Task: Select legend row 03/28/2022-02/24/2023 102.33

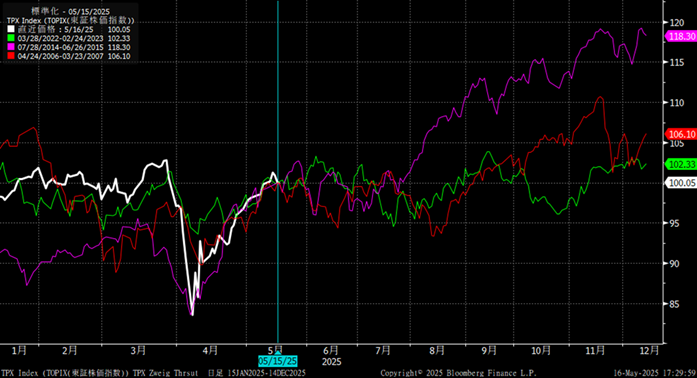Action: [69, 38]
